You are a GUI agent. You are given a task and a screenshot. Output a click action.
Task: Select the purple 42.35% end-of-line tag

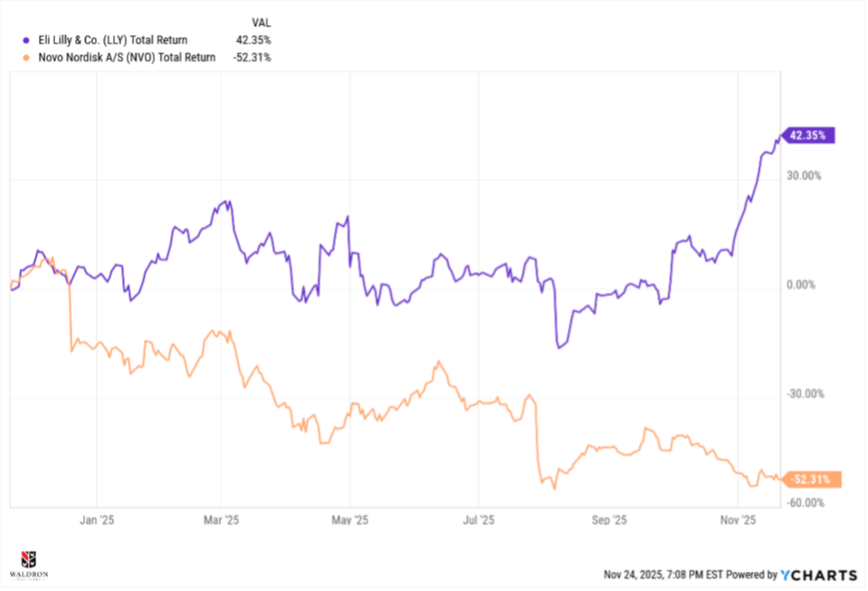pyautogui.click(x=809, y=136)
